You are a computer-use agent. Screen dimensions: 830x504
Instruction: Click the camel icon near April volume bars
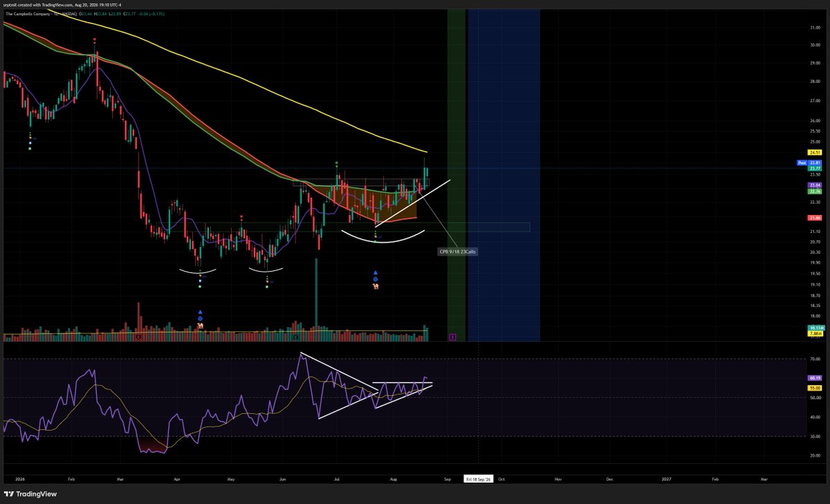tap(200, 326)
